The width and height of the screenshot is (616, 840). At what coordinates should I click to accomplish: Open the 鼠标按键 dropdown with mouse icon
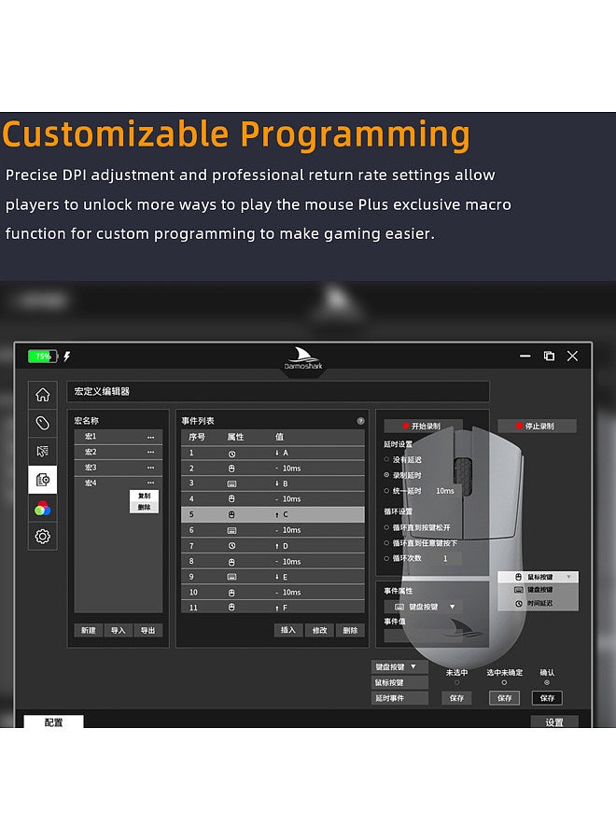coord(538,577)
